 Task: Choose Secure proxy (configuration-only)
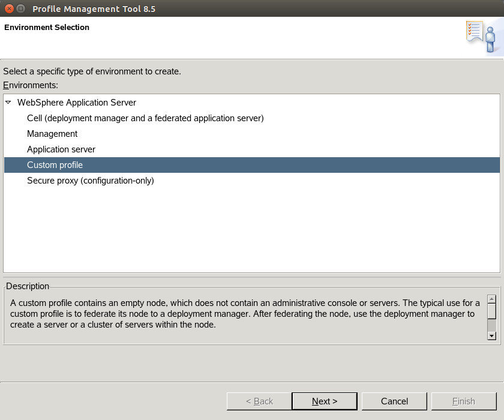point(91,181)
